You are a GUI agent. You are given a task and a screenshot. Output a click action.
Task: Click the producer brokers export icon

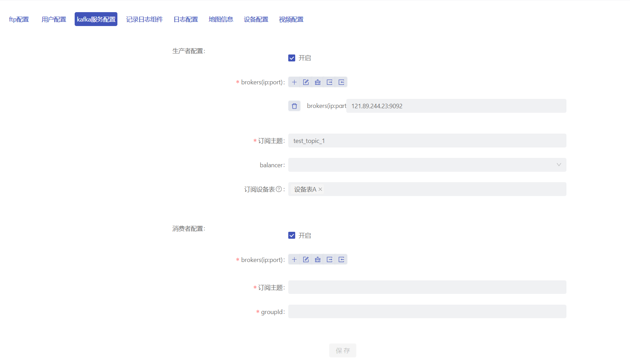click(x=330, y=82)
